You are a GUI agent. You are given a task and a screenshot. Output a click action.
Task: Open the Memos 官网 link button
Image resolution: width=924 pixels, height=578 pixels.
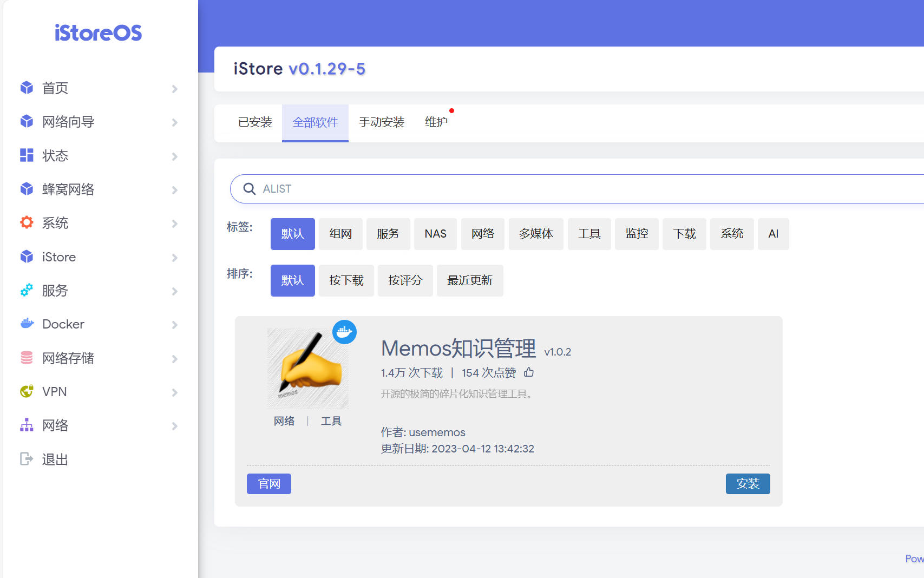coord(269,484)
